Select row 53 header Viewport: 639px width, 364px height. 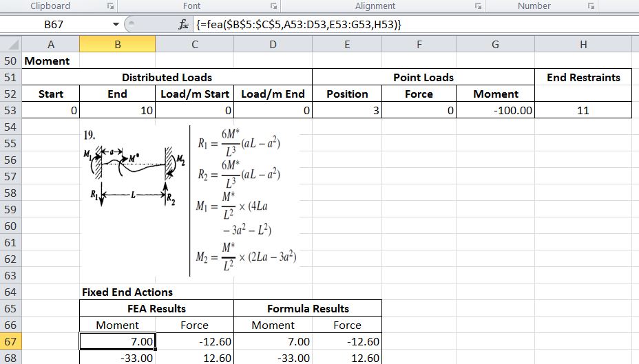point(11,110)
